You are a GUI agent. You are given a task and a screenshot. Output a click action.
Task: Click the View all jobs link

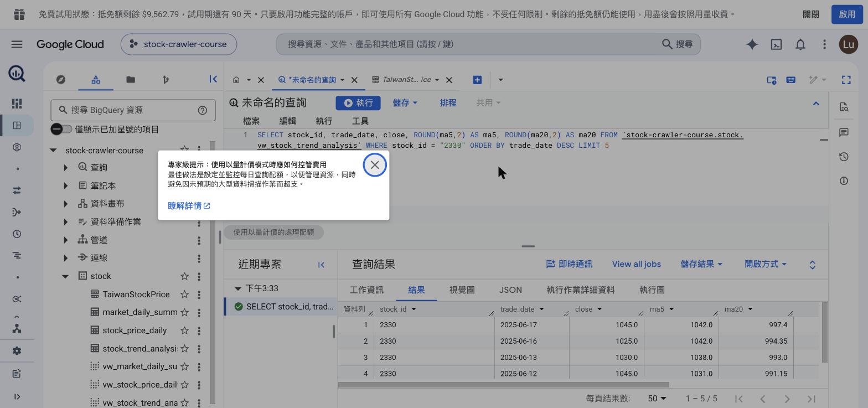(636, 264)
